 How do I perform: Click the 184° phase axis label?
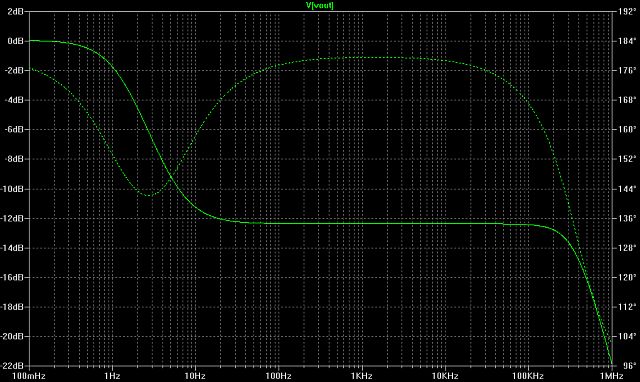click(627, 41)
